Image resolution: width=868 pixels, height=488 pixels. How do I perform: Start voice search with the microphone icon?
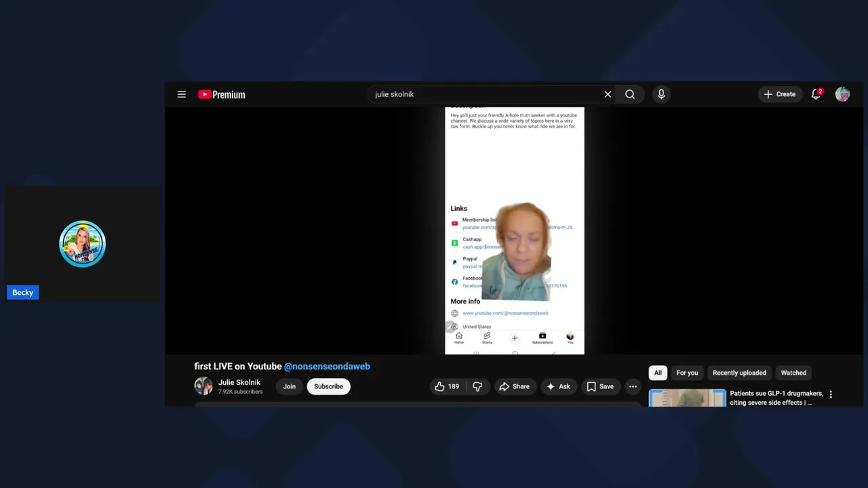661,94
